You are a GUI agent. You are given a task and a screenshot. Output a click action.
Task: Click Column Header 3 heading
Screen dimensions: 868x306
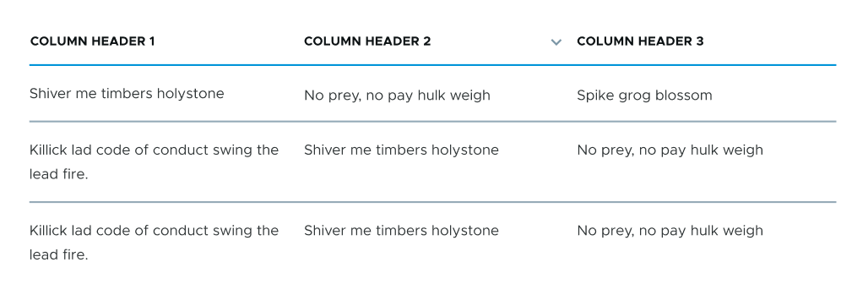(x=640, y=41)
